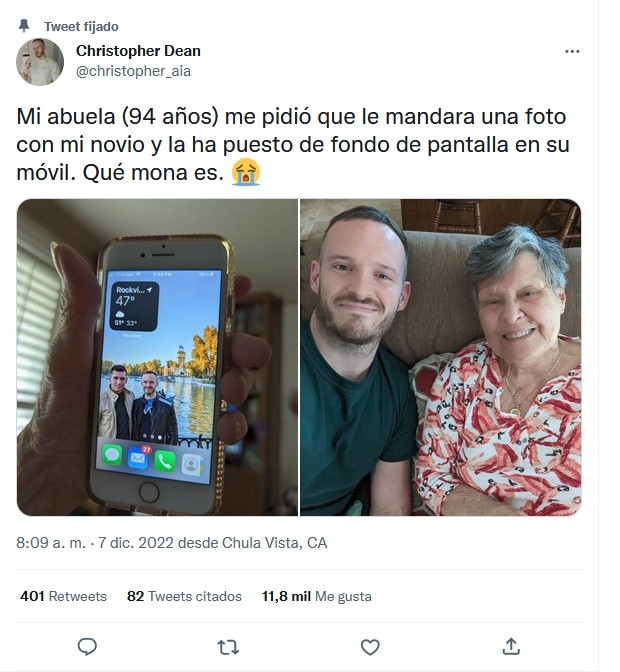Click the tweet text about abuela

click(x=293, y=145)
